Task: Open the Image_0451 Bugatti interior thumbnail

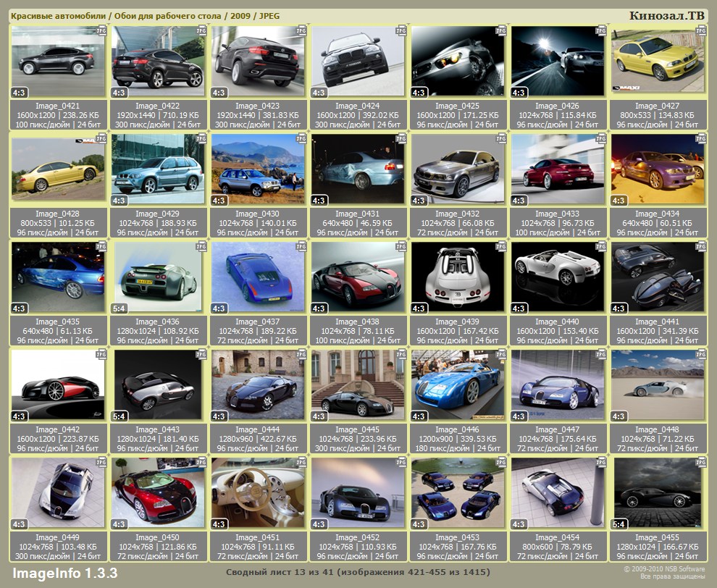Action: [x=257, y=493]
